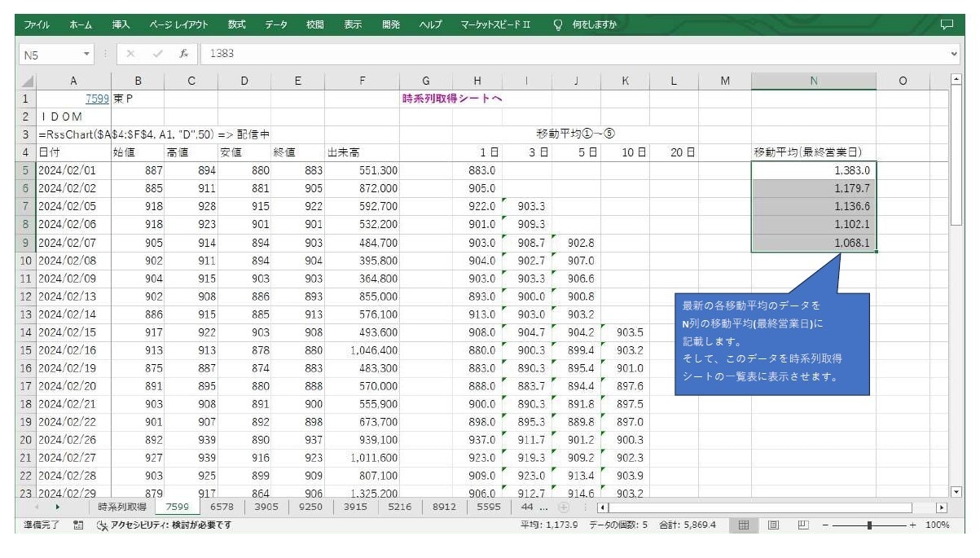Open the ホーム ribbon tab
980x558 pixels.
(x=81, y=24)
